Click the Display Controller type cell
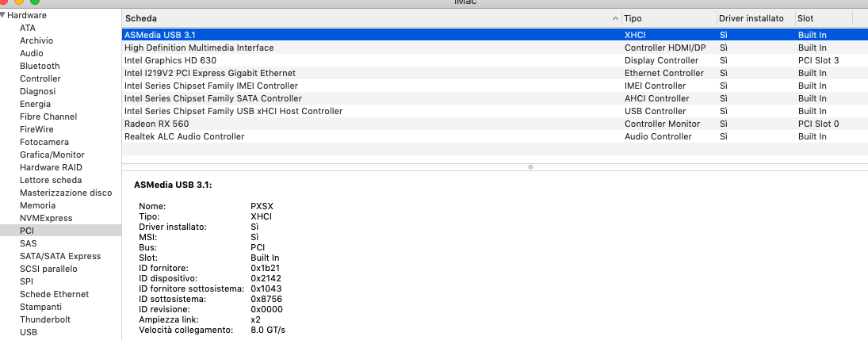The width and height of the screenshot is (868, 340). tap(662, 60)
